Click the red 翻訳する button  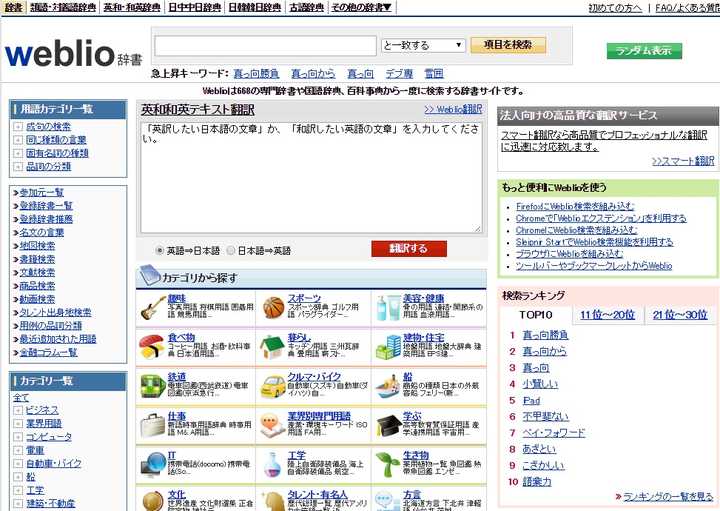coord(409,248)
